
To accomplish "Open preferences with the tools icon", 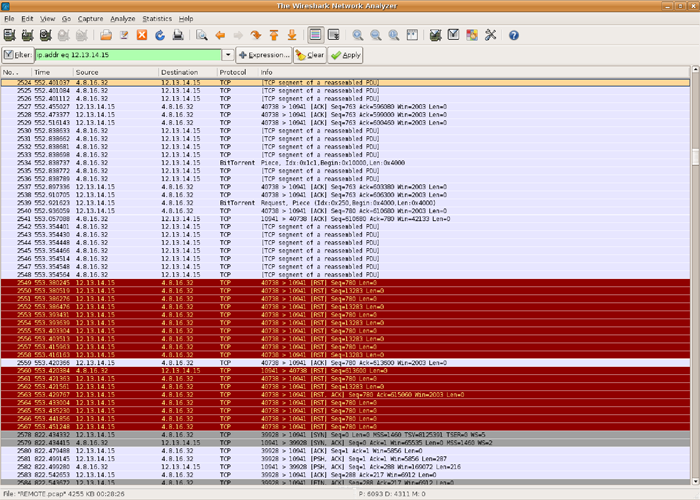I will pos(490,35).
